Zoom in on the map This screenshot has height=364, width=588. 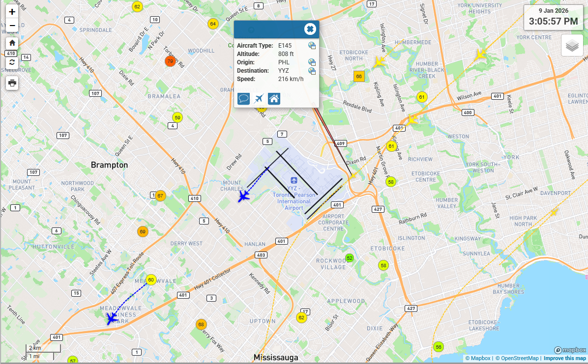click(x=12, y=12)
